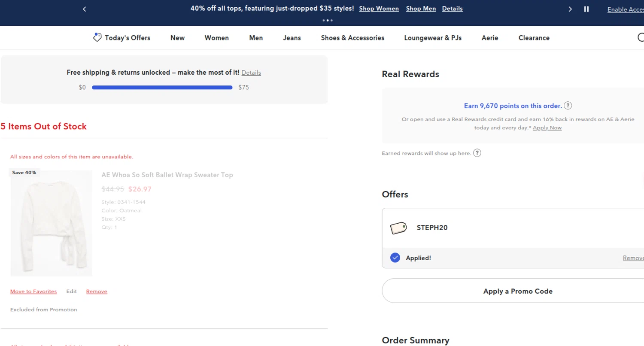Select the 5 Items Out of Stock heading

43,126
